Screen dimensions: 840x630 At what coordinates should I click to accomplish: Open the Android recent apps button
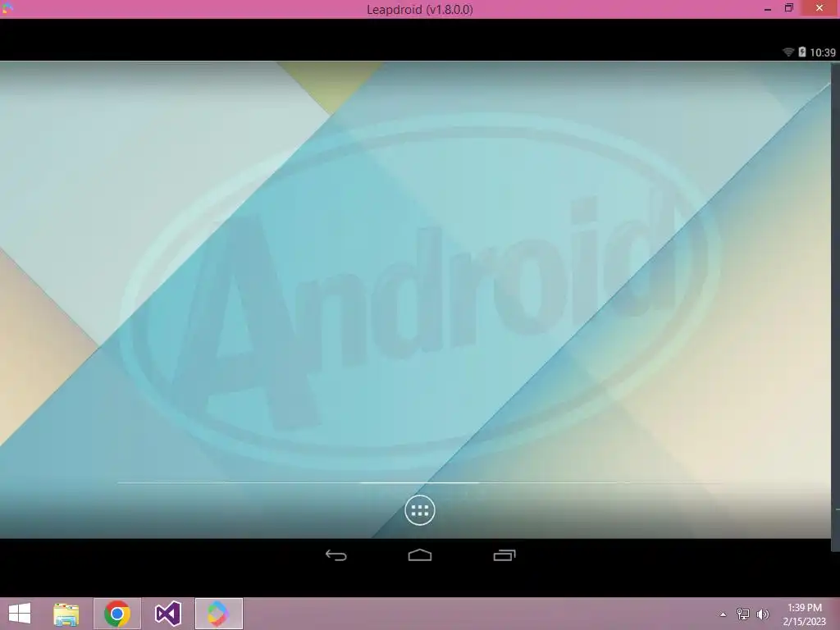point(504,555)
